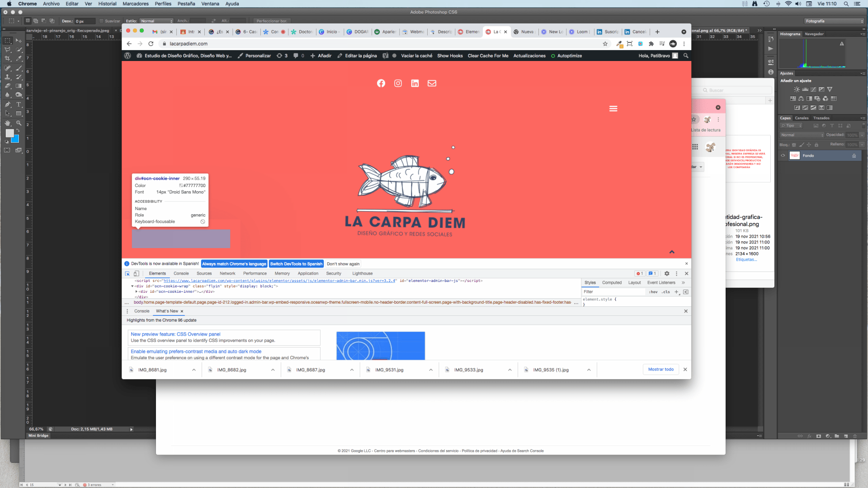Screen dimensions: 868x488
Task: Click Switch DevTools to Spanish button
Action: pyautogui.click(x=296, y=264)
